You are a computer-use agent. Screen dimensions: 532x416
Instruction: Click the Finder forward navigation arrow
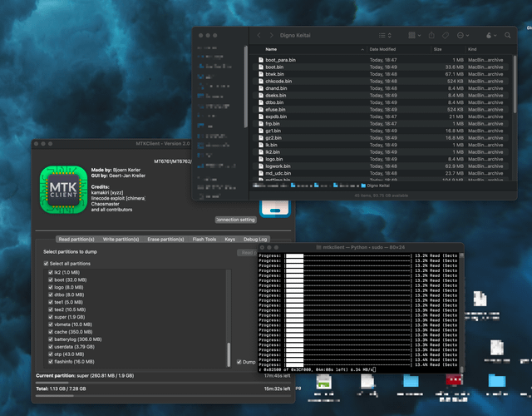[271, 35]
